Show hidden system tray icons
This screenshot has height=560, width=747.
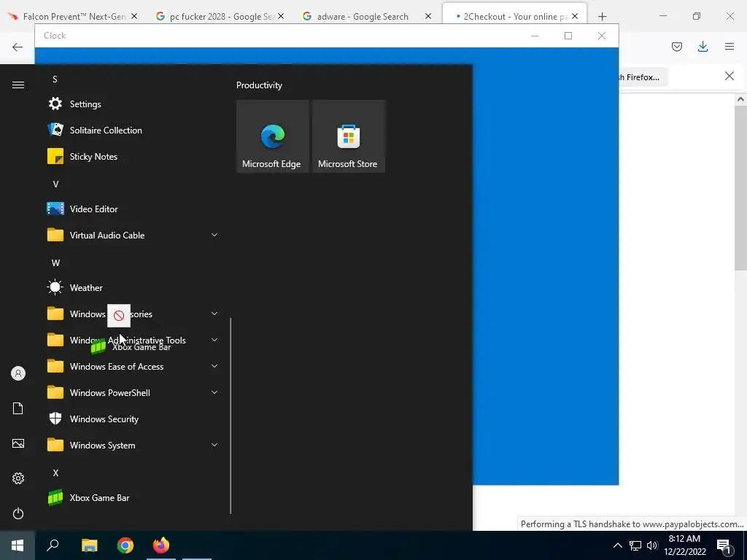click(x=617, y=545)
